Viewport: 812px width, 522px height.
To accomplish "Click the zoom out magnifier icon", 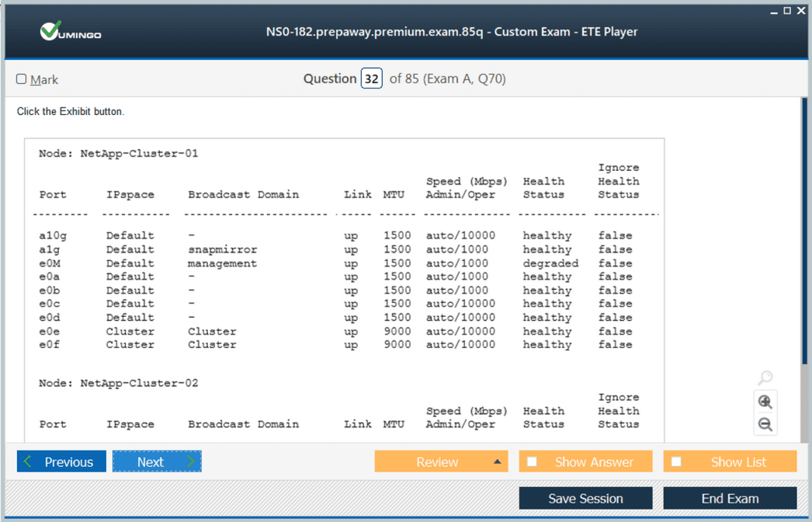I will (765, 424).
